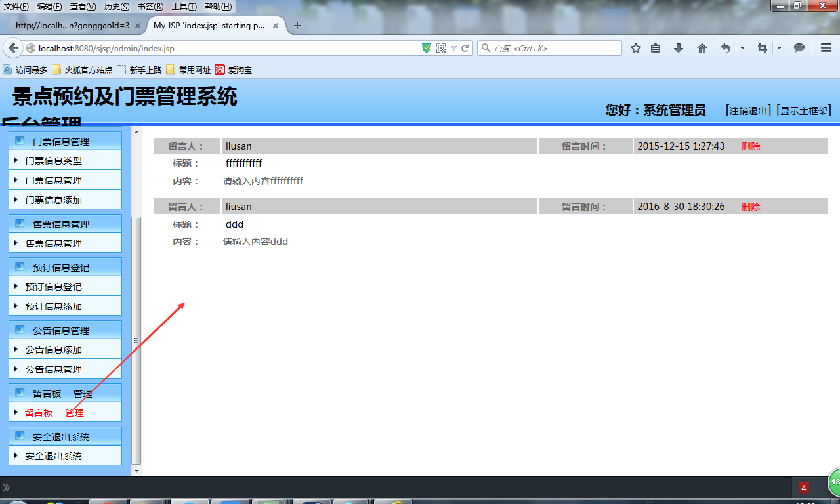Viewport: 840px width, 504px height.
Task: Open the 工具(T) menu
Action: pos(184,7)
